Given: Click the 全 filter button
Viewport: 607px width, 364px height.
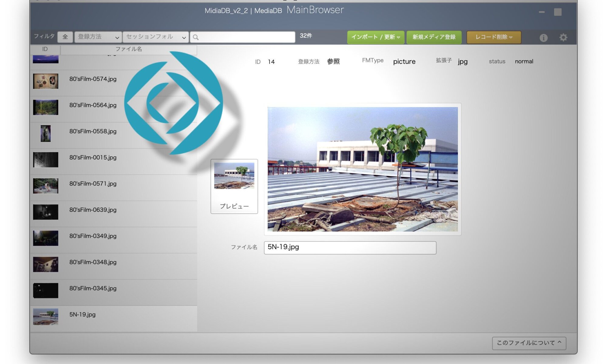Looking at the screenshot, I should (x=65, y=37).
